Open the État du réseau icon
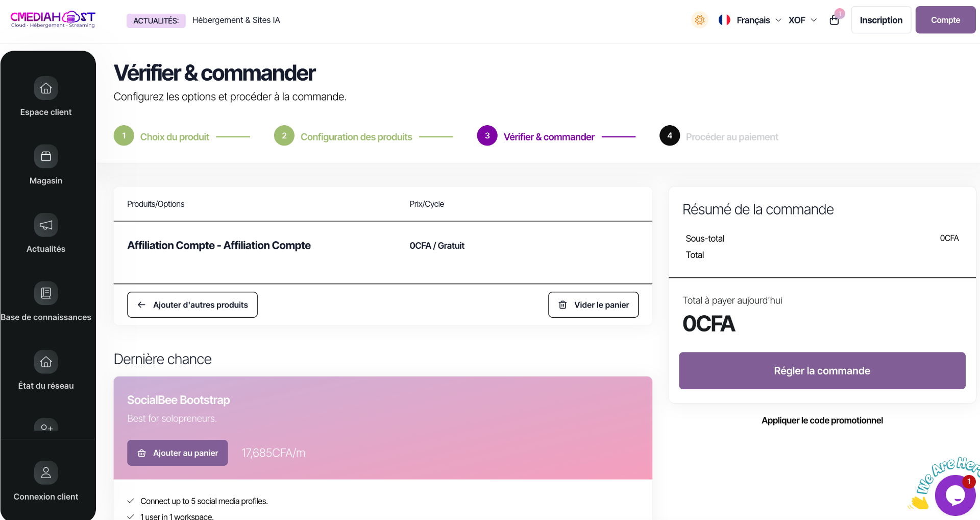The height and width of the screenshot is (520, 980). click(46, 362)
